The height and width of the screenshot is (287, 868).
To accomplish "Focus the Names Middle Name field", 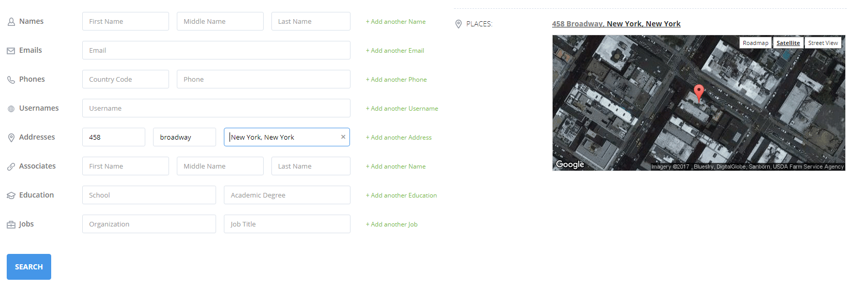I will pyautogui.click(x=220, y=21).
